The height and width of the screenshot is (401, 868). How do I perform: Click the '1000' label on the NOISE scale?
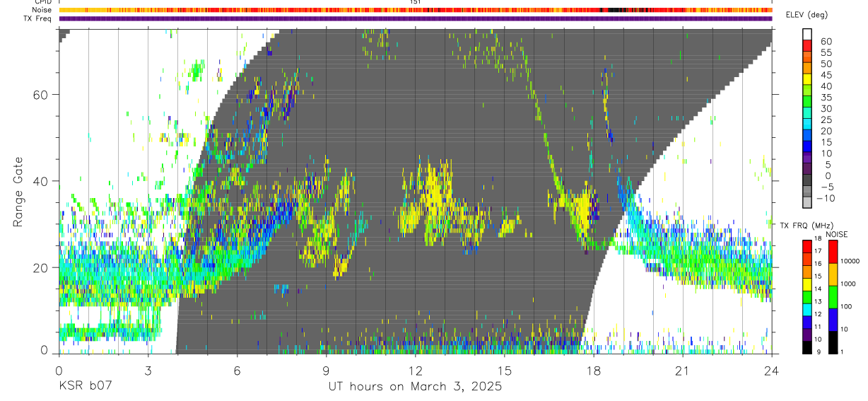(849, 284)
